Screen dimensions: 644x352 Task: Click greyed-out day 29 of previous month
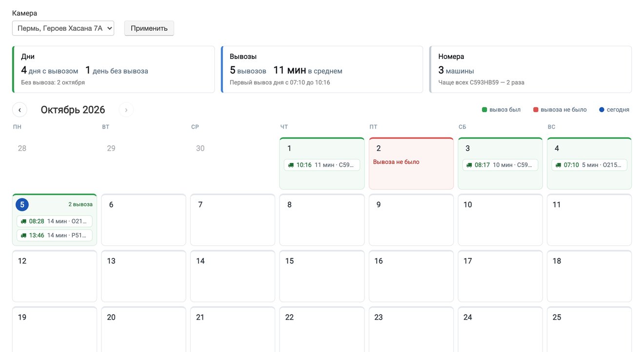pos(111,148)
